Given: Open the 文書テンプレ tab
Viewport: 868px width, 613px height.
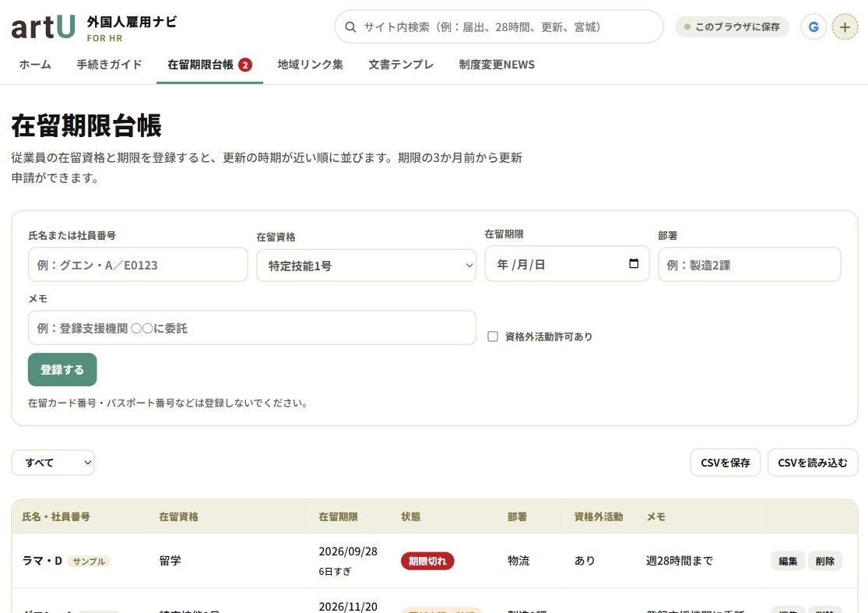Looking at the screenshot, I should [x=401, y=65].
